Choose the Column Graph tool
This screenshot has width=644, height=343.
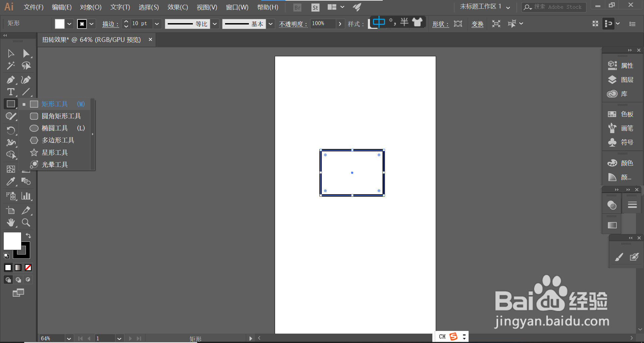26,196
